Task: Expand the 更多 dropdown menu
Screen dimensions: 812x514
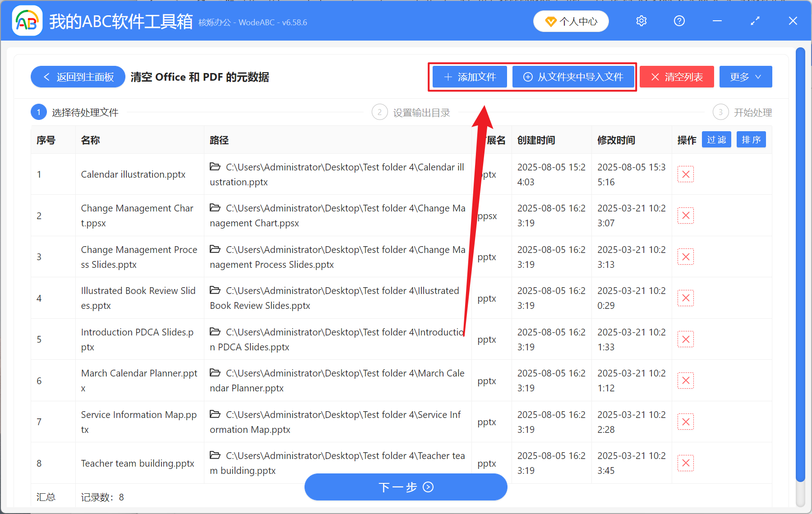Action: 745,77
